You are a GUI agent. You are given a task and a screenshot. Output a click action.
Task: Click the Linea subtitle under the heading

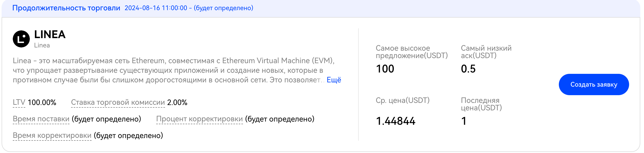[x=42, y=45]
